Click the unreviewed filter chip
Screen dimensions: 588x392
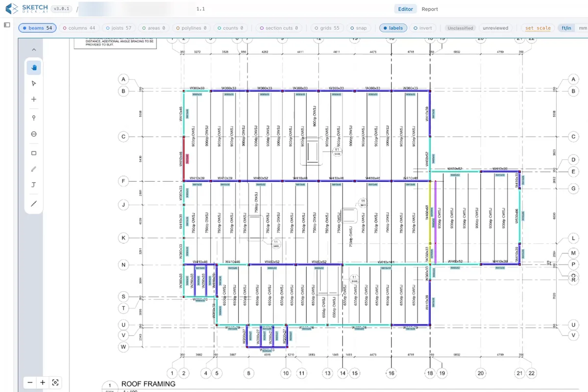click(x=495, y=28)
